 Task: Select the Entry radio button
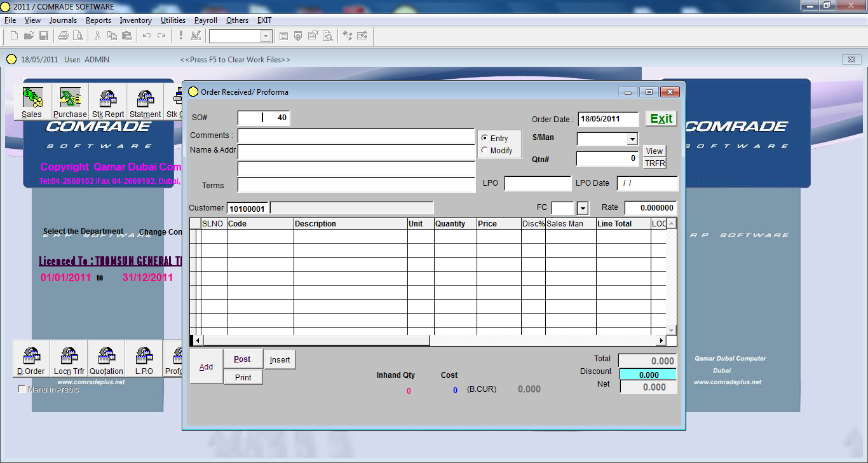click(485, 137)
